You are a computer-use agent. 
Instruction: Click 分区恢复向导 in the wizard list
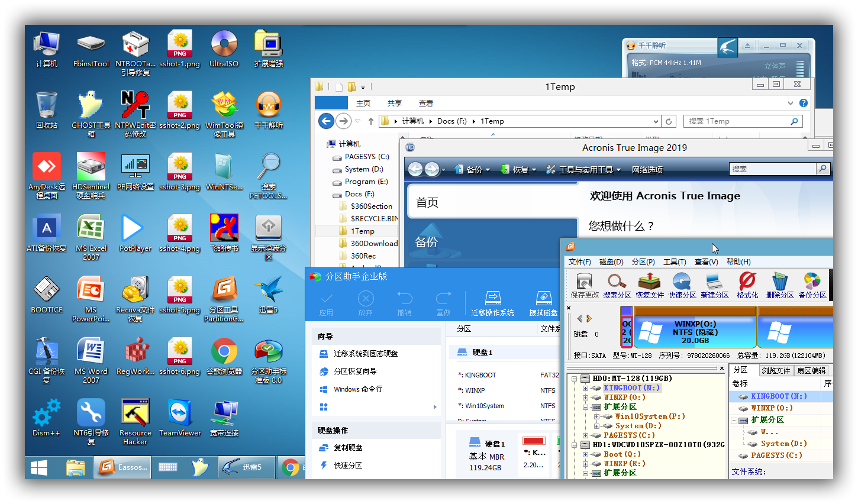(x=355, y=371)
